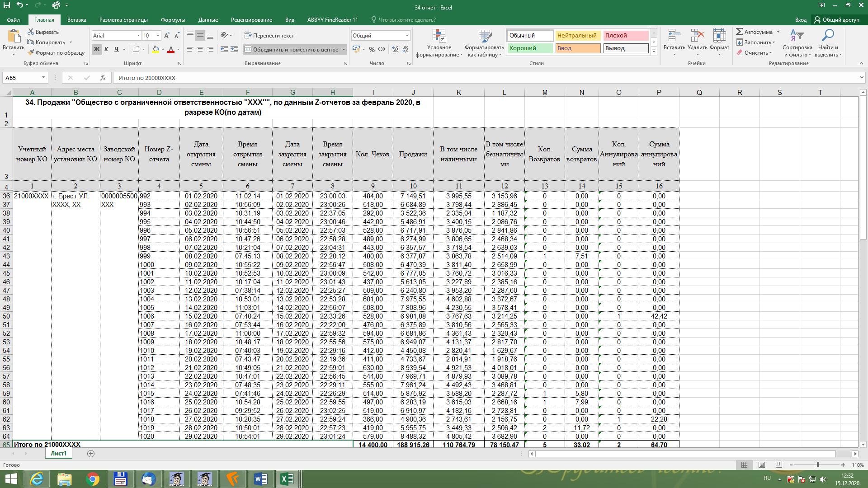Switch to Вставка ribbon tab
The width and height of the screenshot is (868, 488).
tap(77, 20)
